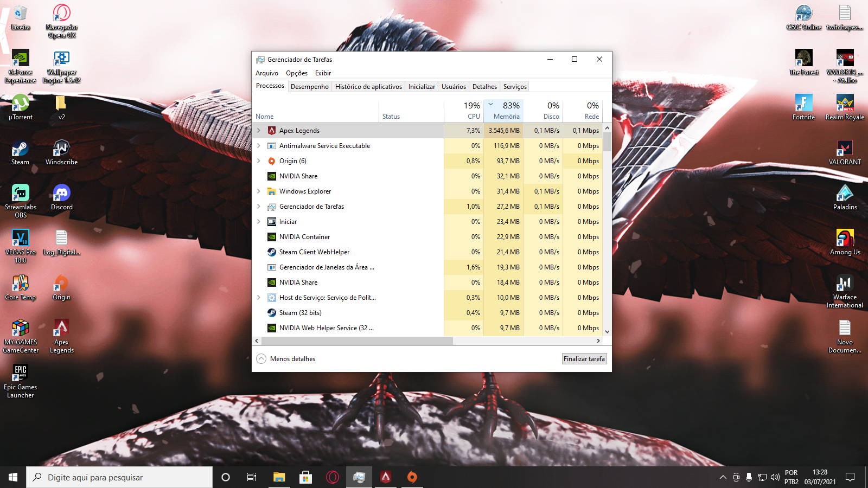Open the Exibir menu
This screenshot has width=868, height=488.
[x=323, y=73]
